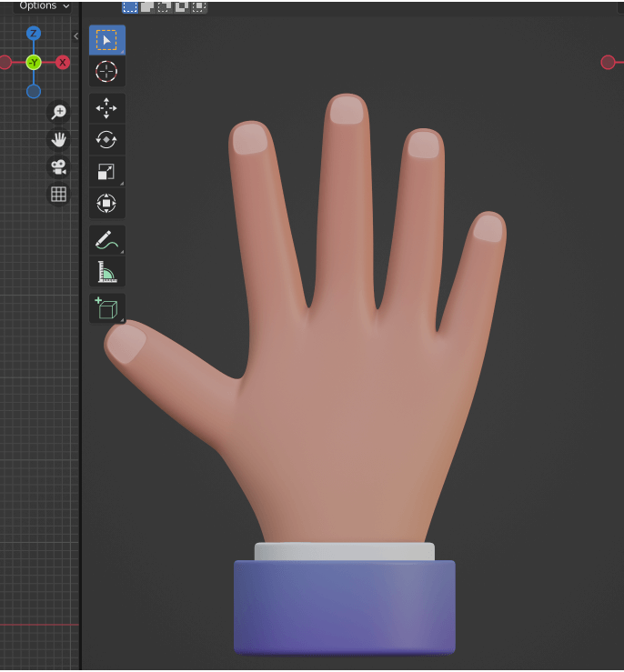The image size is (624, 672).
Task: Toggle the camera view icon
Action: click(59, 167)
